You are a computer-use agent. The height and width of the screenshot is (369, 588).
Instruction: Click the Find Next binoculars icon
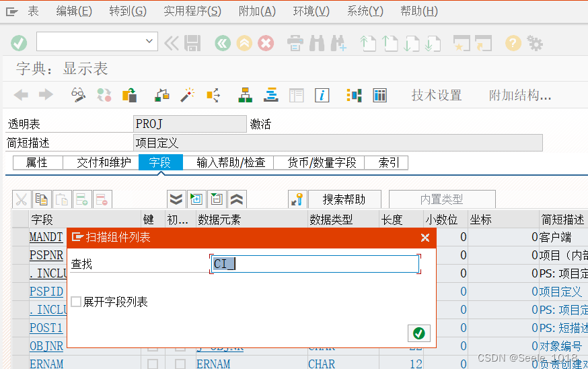tap(338, 43)
